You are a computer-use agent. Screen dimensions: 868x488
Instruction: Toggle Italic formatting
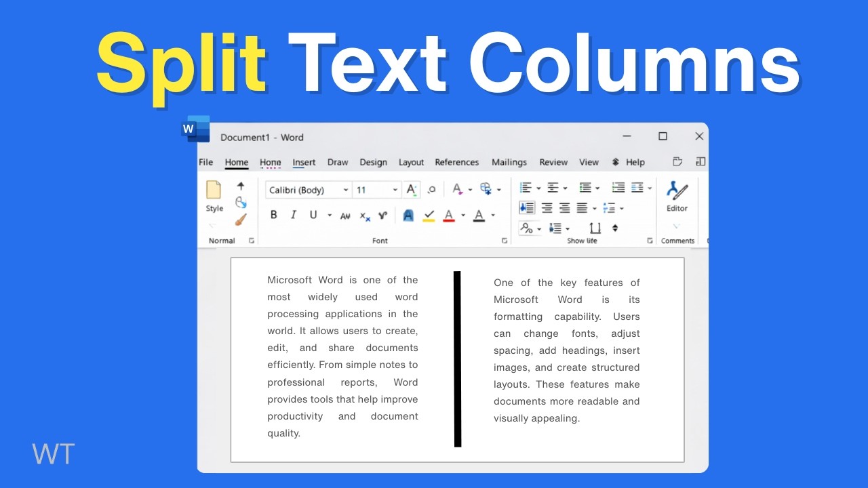294,215
